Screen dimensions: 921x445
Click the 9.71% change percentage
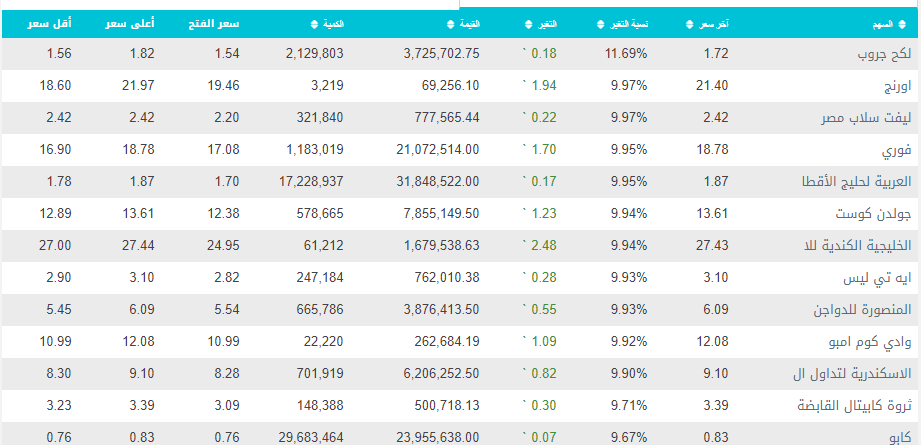tap(629, 406)
